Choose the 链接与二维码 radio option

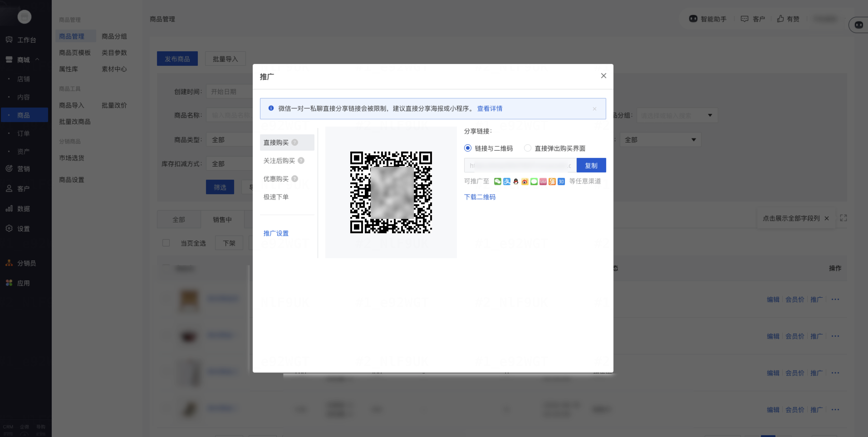click(x=468, y=148)
